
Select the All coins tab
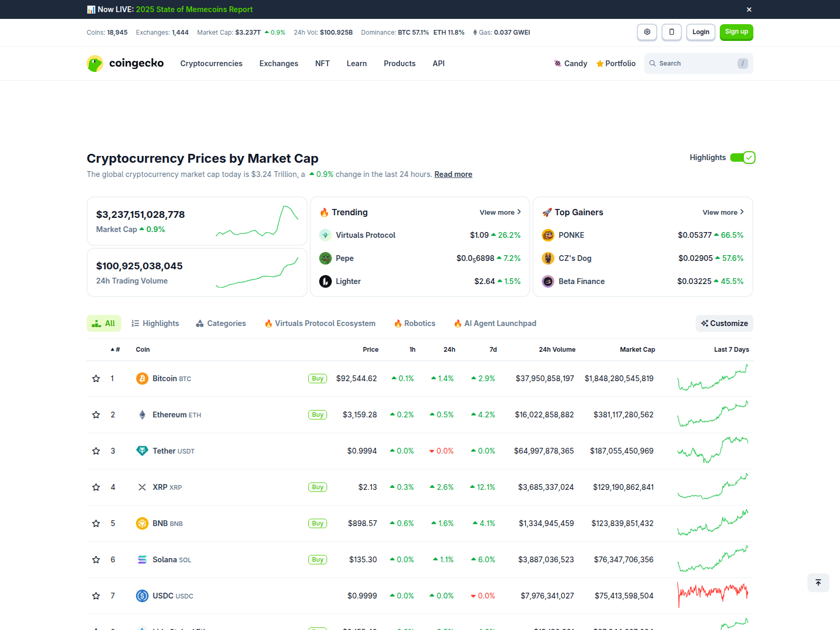click(104, 323)
